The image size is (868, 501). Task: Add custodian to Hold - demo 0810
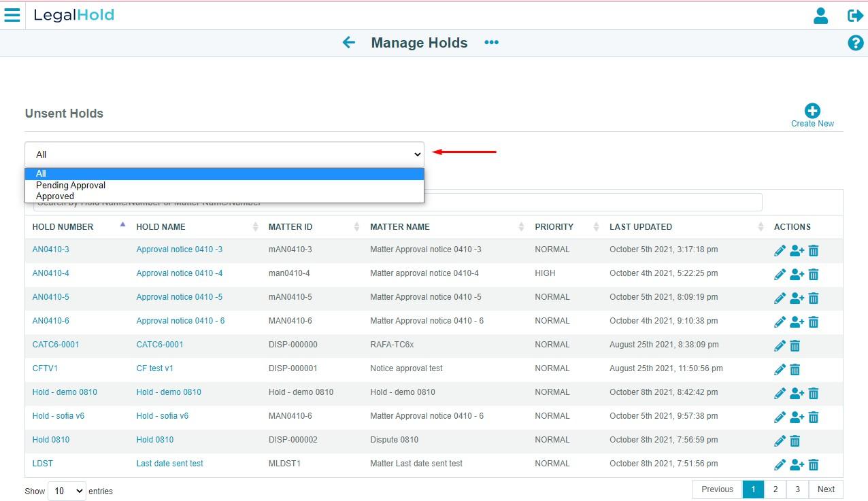[797, 394]
